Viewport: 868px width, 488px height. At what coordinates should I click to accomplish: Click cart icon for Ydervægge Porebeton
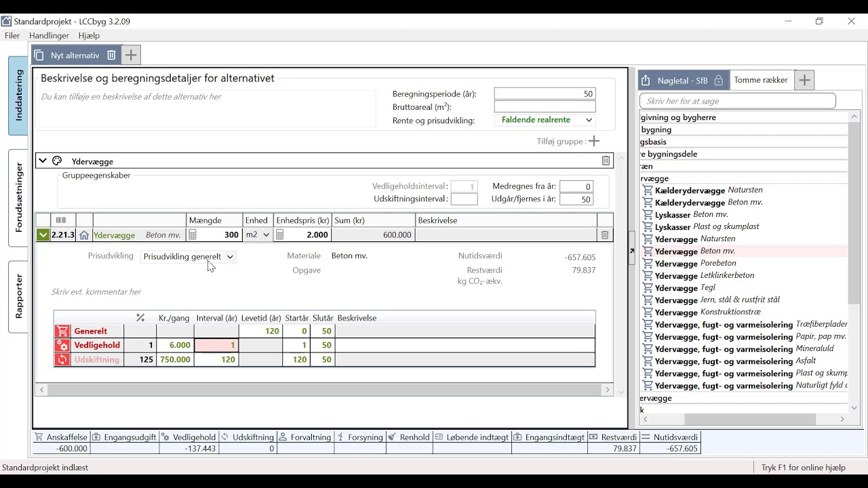coord(648,264)
